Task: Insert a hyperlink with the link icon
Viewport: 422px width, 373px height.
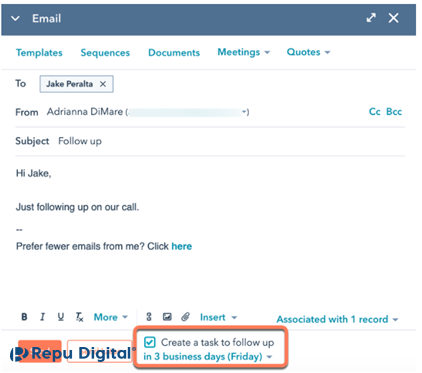Action: pyautogui.click(x=149, y=317)
